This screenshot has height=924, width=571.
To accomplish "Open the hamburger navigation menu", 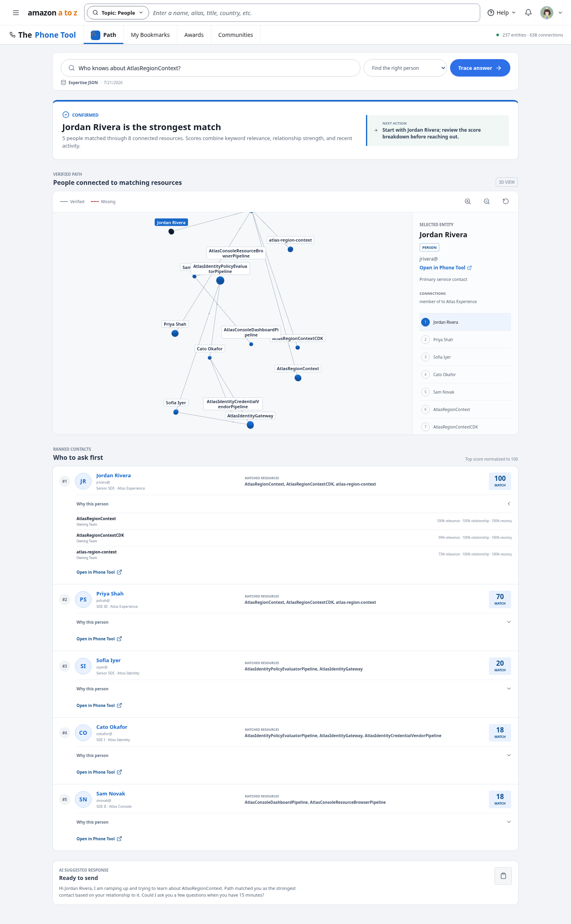I will pos(16,13).
